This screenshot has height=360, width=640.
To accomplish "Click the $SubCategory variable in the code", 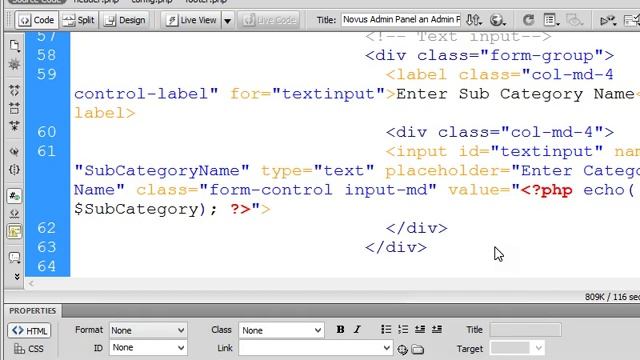I will tap(135, 209).
